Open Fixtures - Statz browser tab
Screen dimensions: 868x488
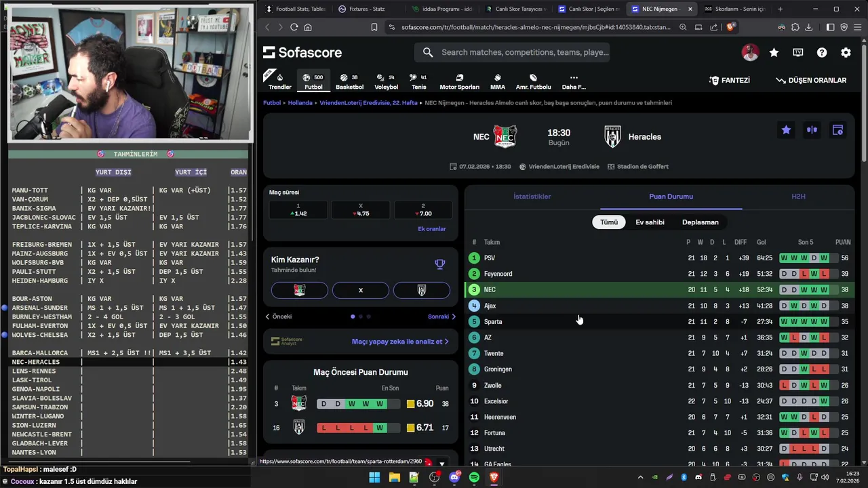[368, 9]
